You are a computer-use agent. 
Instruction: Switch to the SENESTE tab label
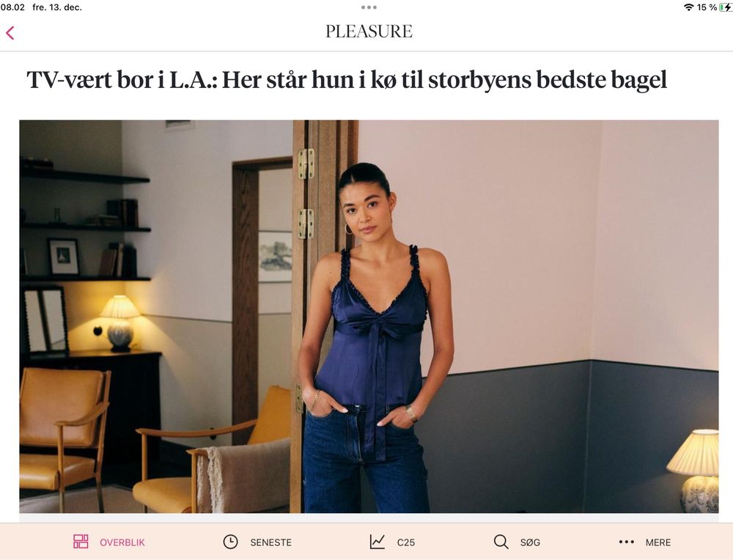(270, 542)
